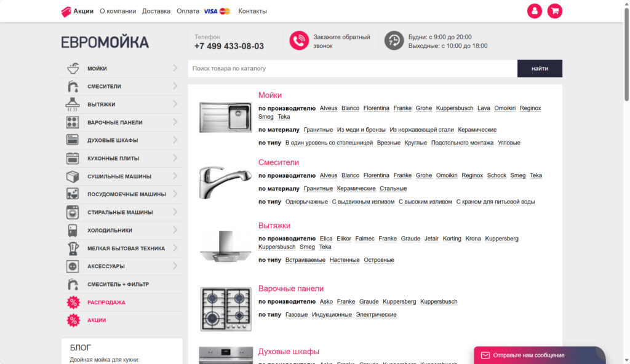Select РАСПРОДАЖА in sidebar menu
Image resolution: width=630 pixels, height=364 pixels.
pos(106,302)
